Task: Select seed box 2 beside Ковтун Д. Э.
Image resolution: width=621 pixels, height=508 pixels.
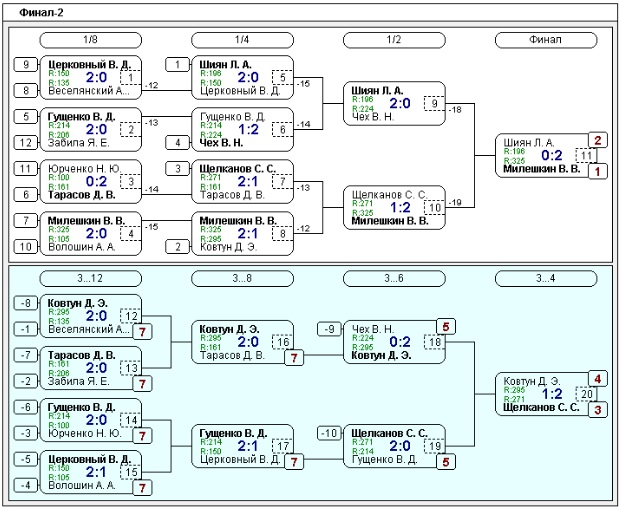Action: click(x=177, y=247)
